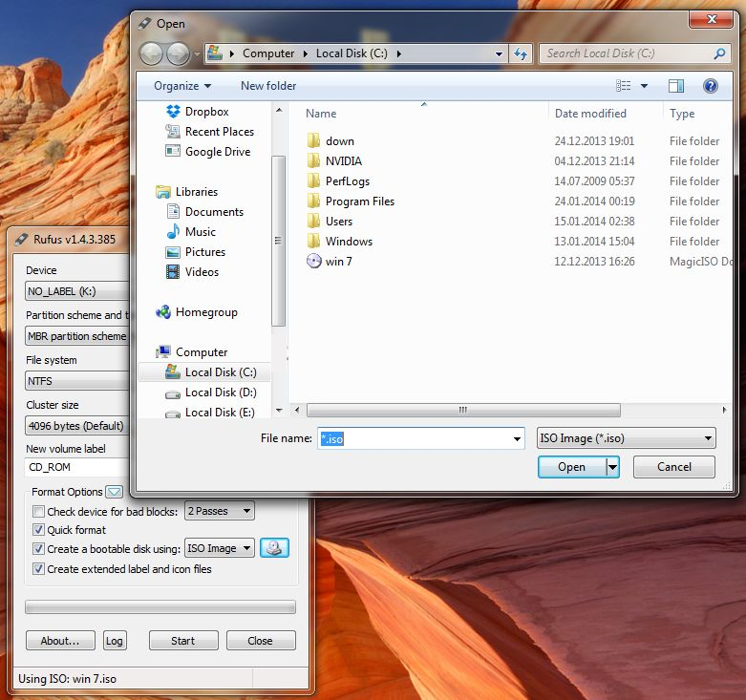This screenshot has width=746, height=700.
Task: Click the refresh button beside address bar
Action: click(x=521, y=53)
